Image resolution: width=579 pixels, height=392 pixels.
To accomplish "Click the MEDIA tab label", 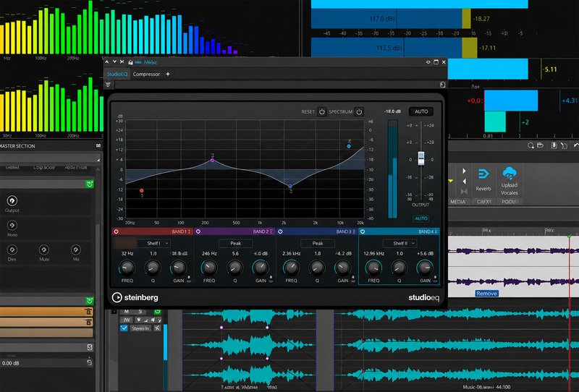I will pos(457,202).
